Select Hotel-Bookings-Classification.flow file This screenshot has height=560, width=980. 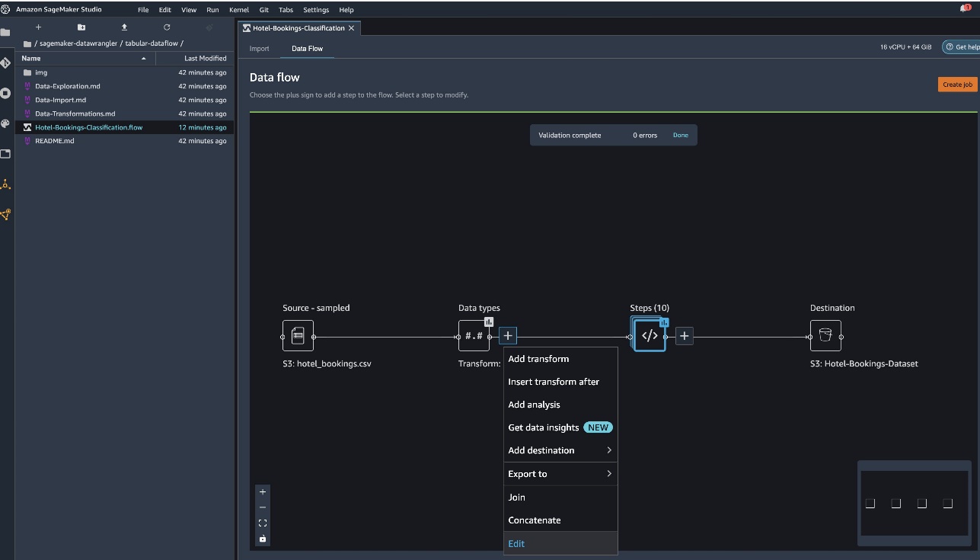coord(125,127)
